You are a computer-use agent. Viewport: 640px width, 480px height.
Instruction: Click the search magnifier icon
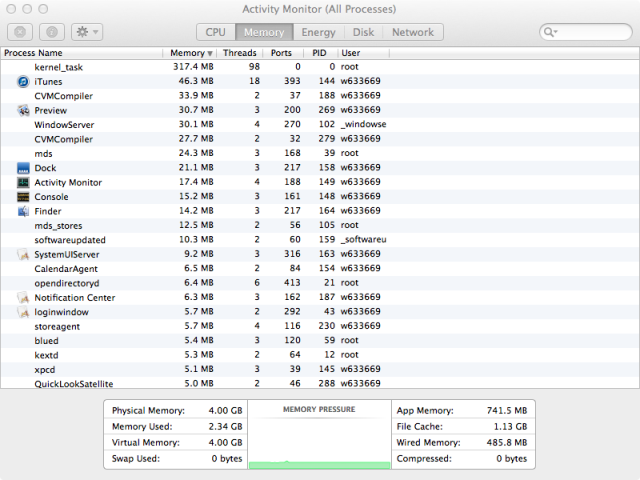pos(551,32)
